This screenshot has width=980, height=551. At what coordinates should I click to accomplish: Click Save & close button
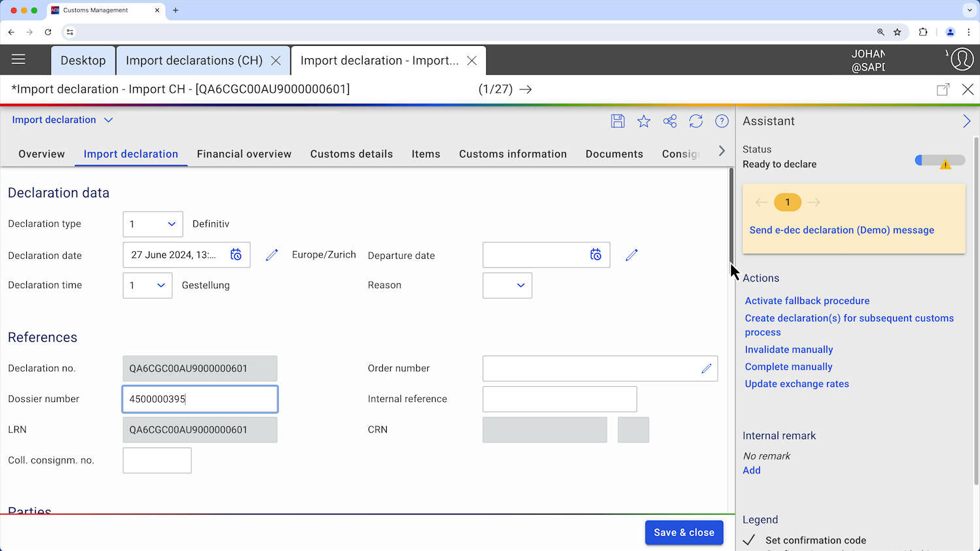684,533
